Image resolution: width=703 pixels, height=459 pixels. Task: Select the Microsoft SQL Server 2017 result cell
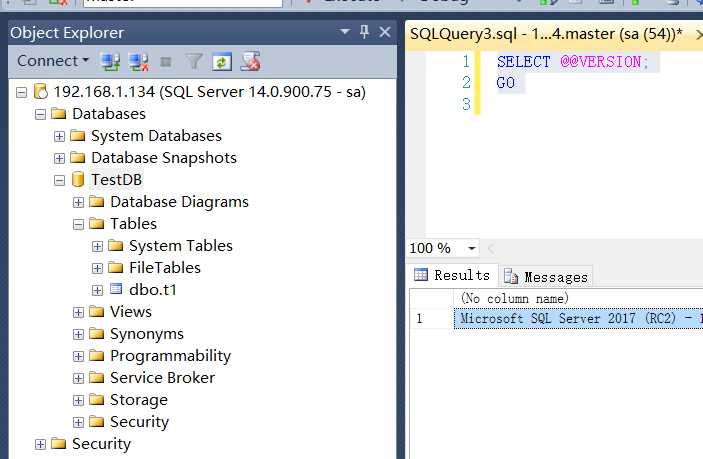click(578, 319)
